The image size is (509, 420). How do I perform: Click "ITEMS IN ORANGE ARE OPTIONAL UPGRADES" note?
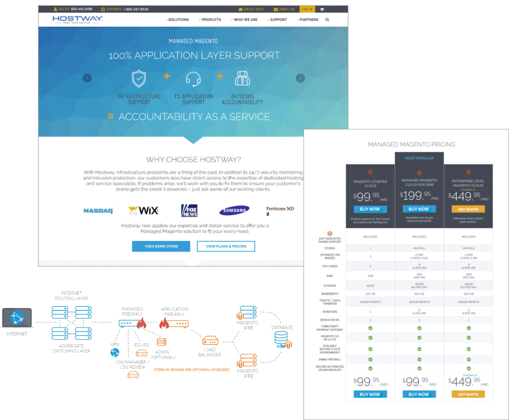point(192,370)
